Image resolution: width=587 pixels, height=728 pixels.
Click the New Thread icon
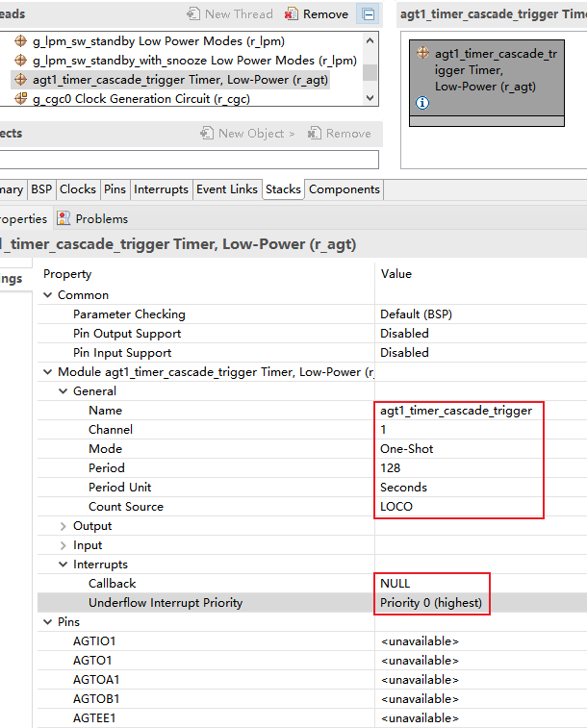(193, 14)
